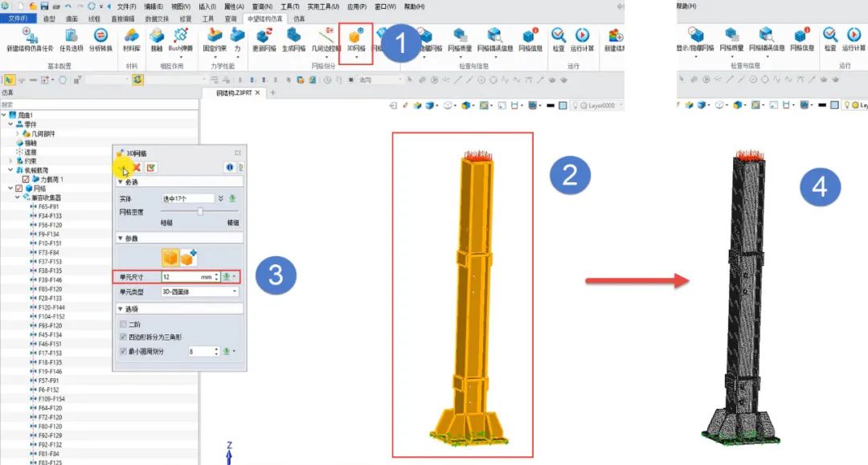868x465 pixels.
Task: Uncheck 四边形拆分为三角形 option
Action: (123, 337)
